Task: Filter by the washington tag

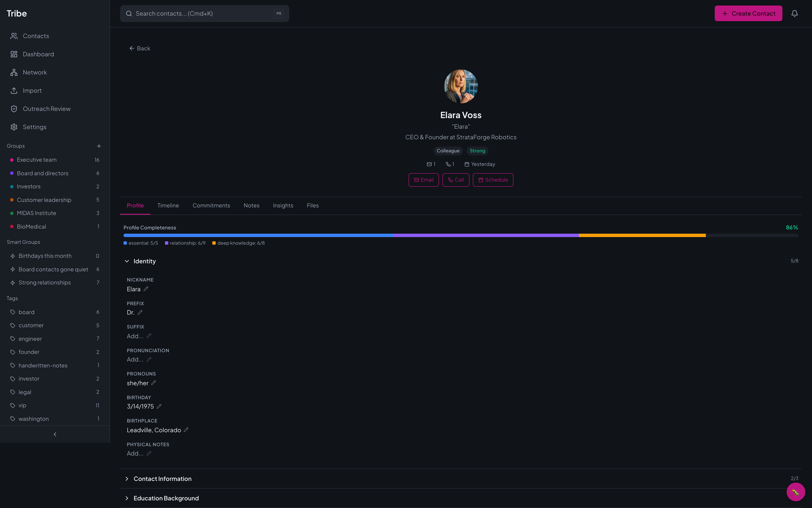Action: pos(55,419)
